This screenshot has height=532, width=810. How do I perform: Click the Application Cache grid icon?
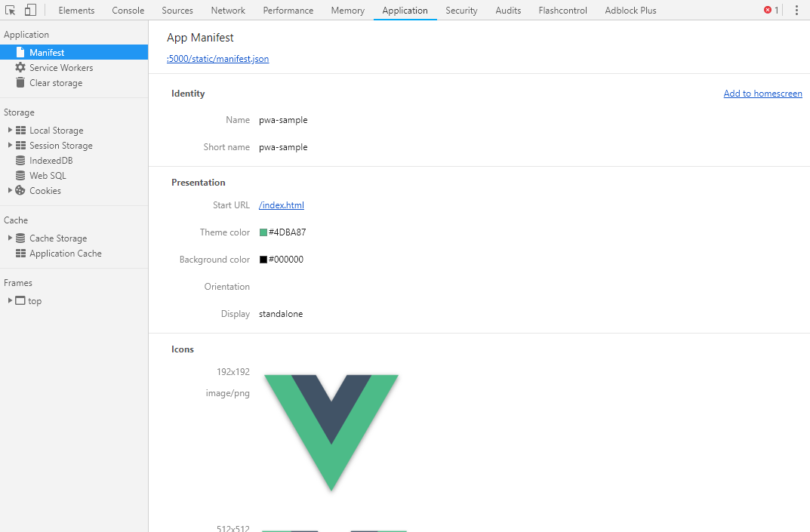click(x=20, y=253)
